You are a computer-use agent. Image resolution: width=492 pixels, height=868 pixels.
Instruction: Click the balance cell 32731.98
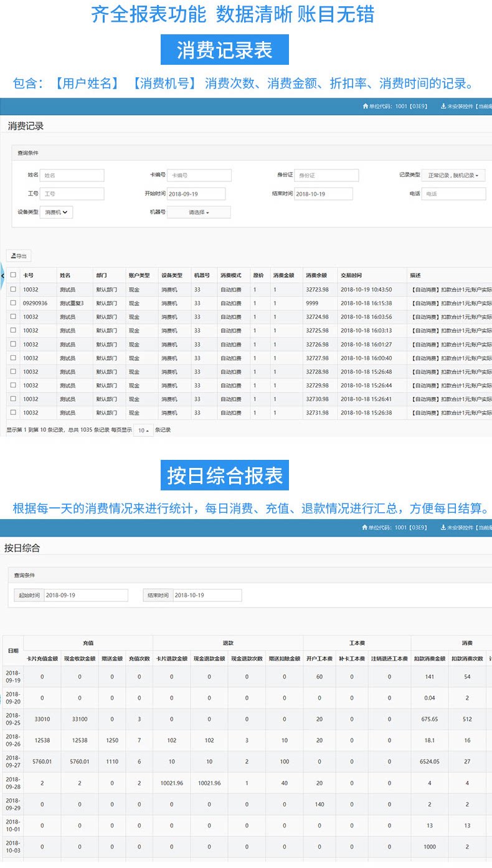pos(317,413)
